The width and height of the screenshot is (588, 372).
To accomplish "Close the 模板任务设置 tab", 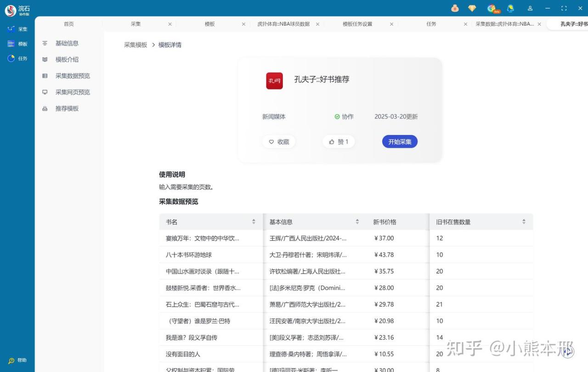I will (391, 24).
